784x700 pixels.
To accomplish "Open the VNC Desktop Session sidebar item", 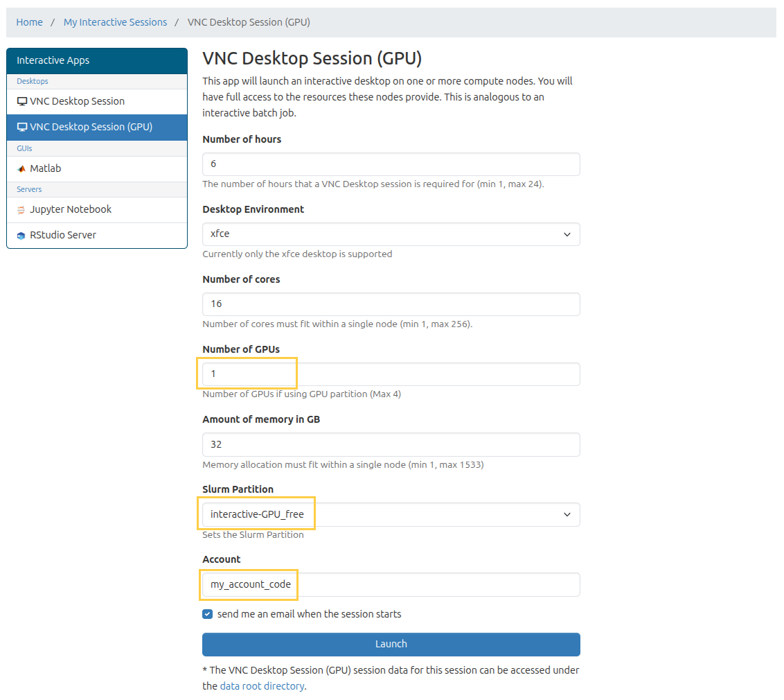I will coord(77,101).
